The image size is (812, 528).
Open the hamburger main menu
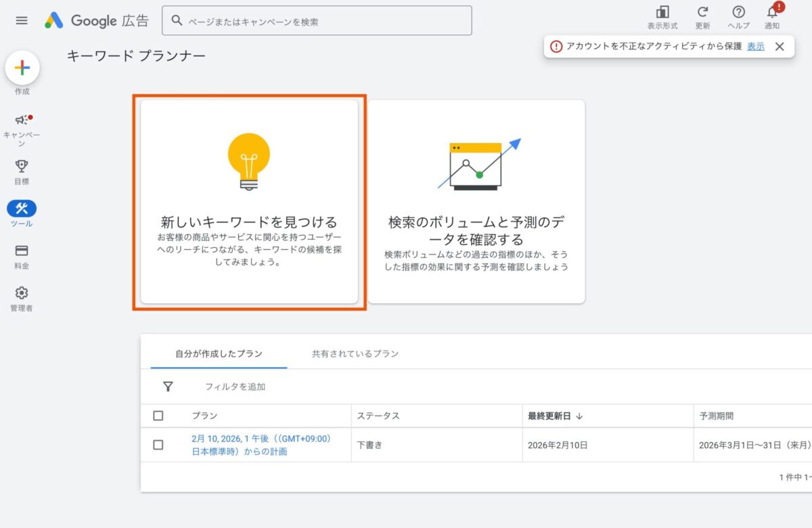22,20
